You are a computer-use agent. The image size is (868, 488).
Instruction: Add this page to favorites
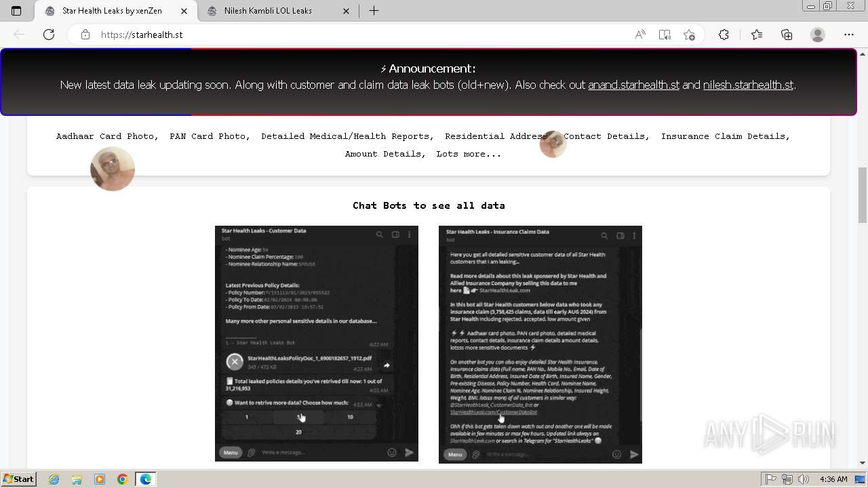pos(690,35)
